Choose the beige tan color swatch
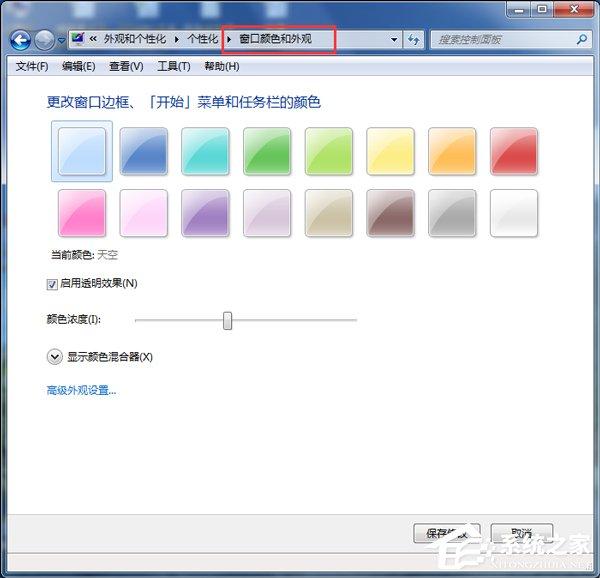The width and height of the screenshot is (600, 578). tap(329, 213)
